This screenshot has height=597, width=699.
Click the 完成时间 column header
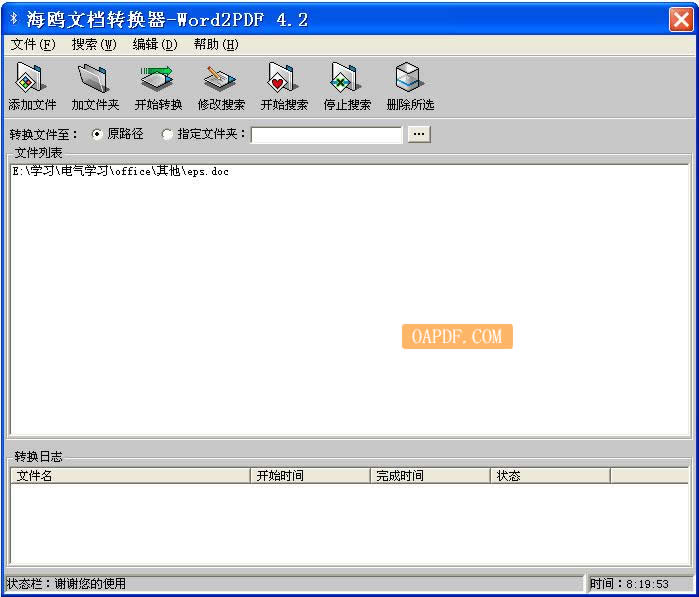(430, 476)
